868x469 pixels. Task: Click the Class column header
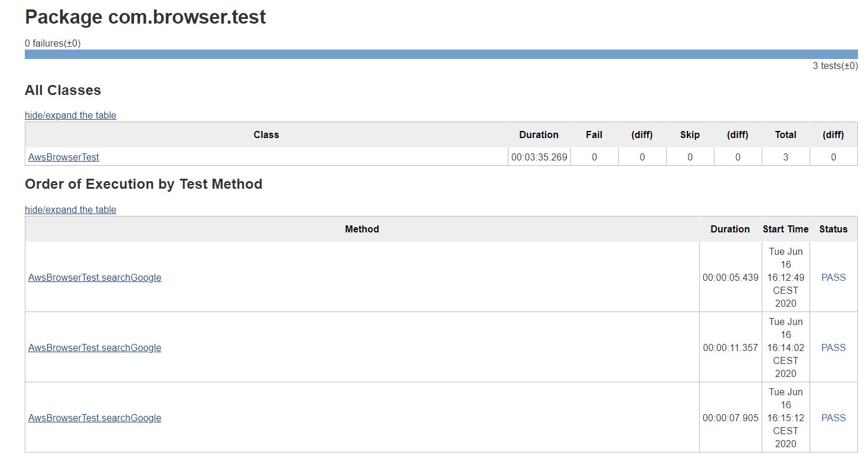tap(266, 135)
